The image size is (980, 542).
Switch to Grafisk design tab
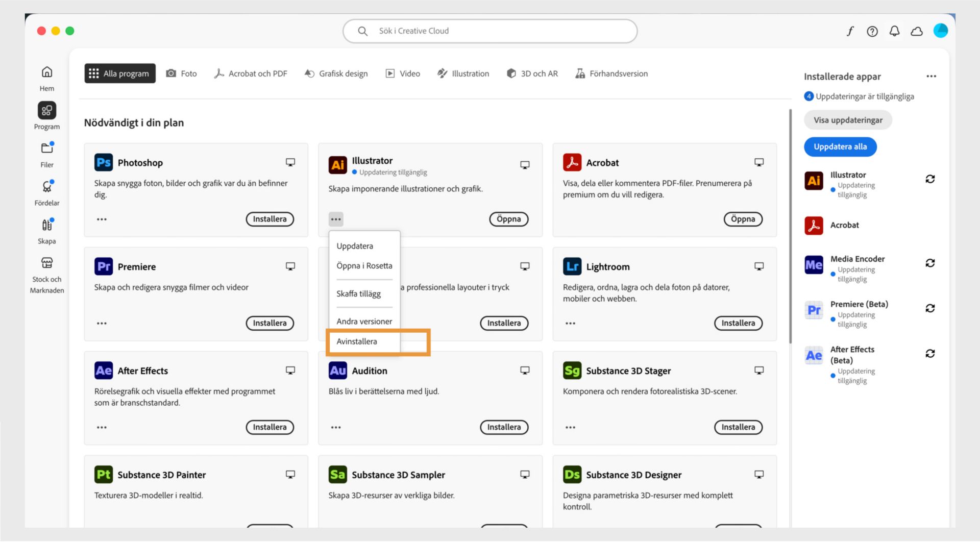click(x=336, y=73)
